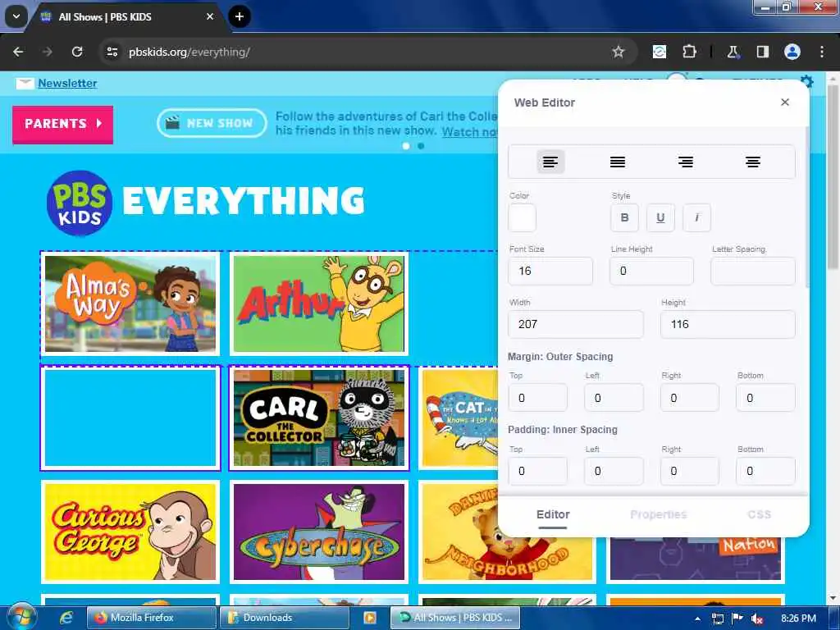Switch to Mozilla Firefox taskbar item
840x630 pixels.
152,618
